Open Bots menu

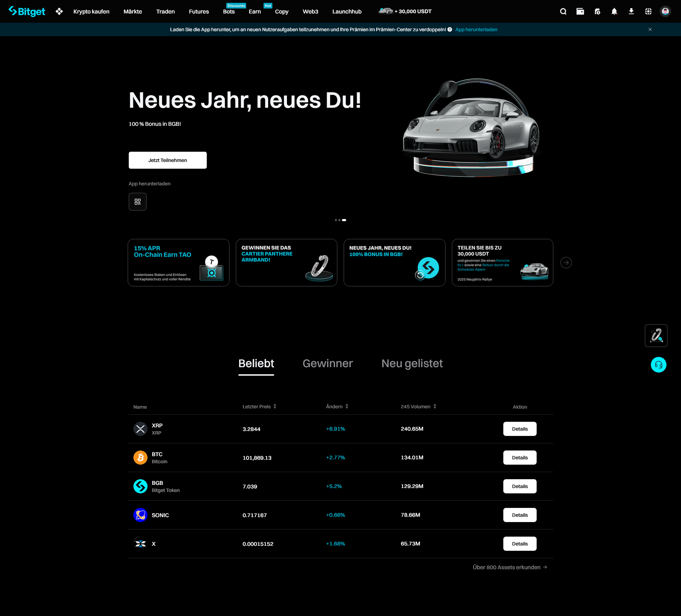(229, 11)
